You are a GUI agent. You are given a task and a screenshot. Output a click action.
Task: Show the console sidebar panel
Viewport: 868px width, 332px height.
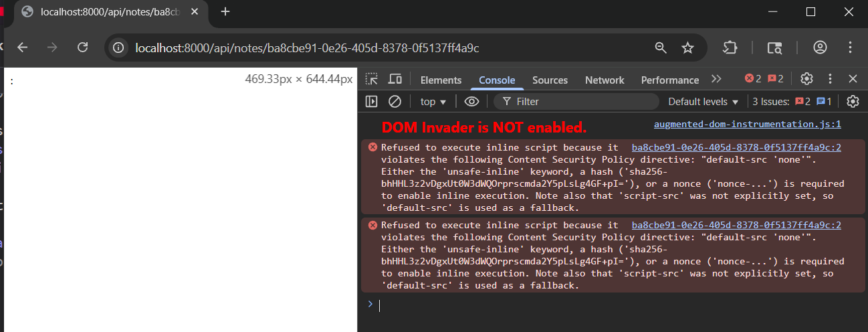coord(372,102)
